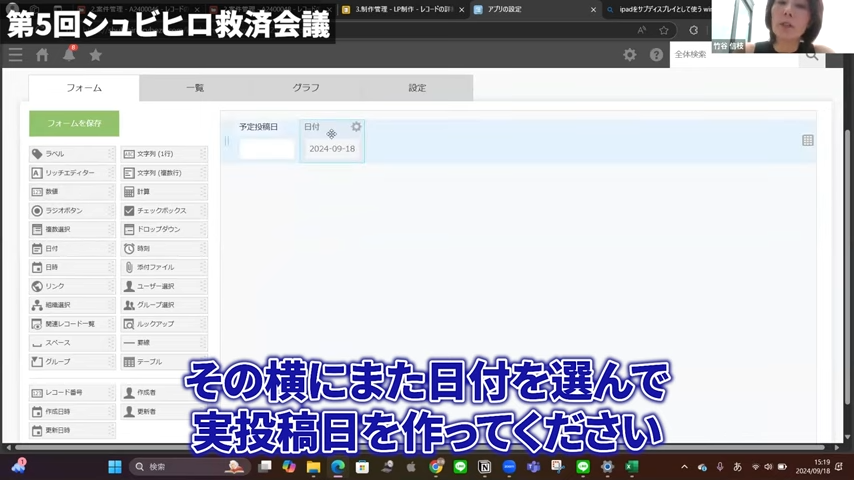
Task: Switch to the 3.制作管理 browser tab
Action: 402,9
